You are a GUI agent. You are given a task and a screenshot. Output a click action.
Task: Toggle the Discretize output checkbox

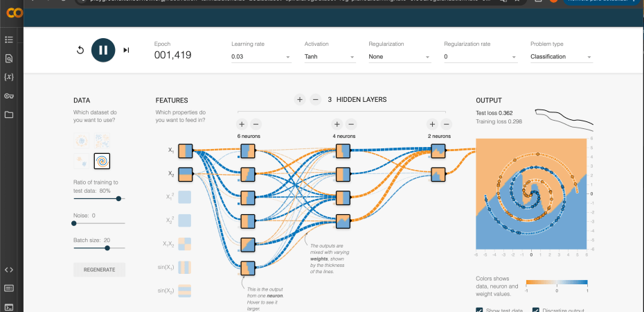coord(537,309)
